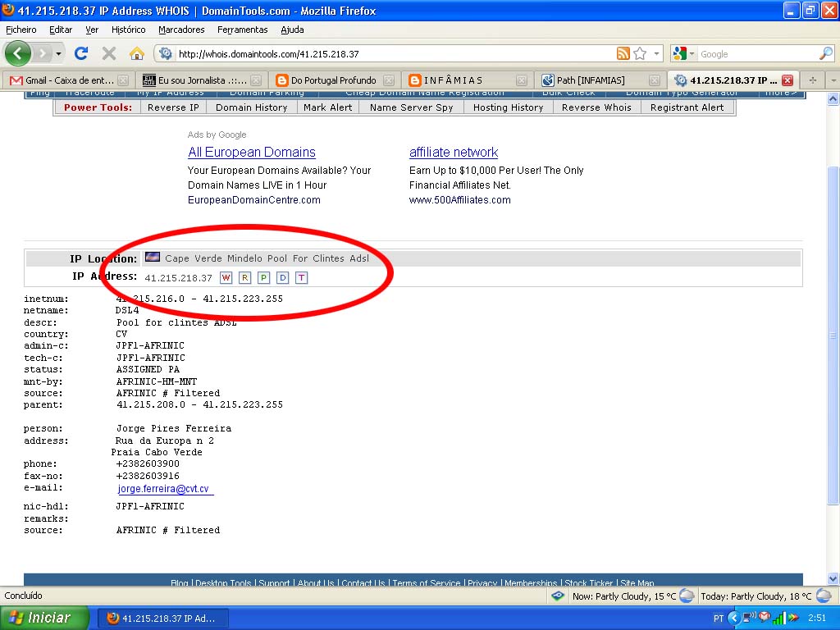The height and width of the screenshot is (630, 840).
Task: Open a new tab with plus button
Action: [813, 80]
